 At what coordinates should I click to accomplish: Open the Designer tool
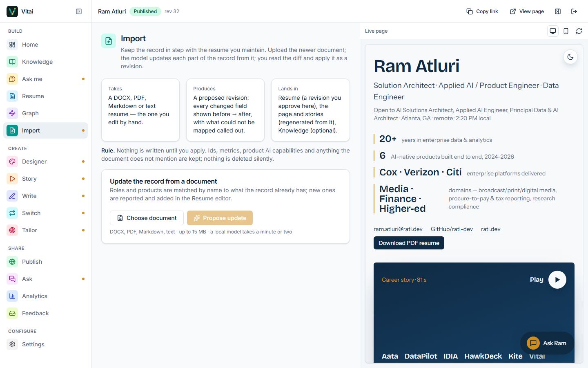coord(45,162)
